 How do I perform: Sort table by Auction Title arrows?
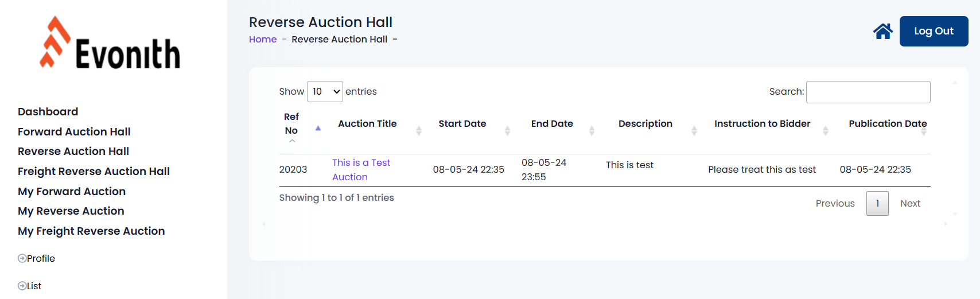[419, 131]
